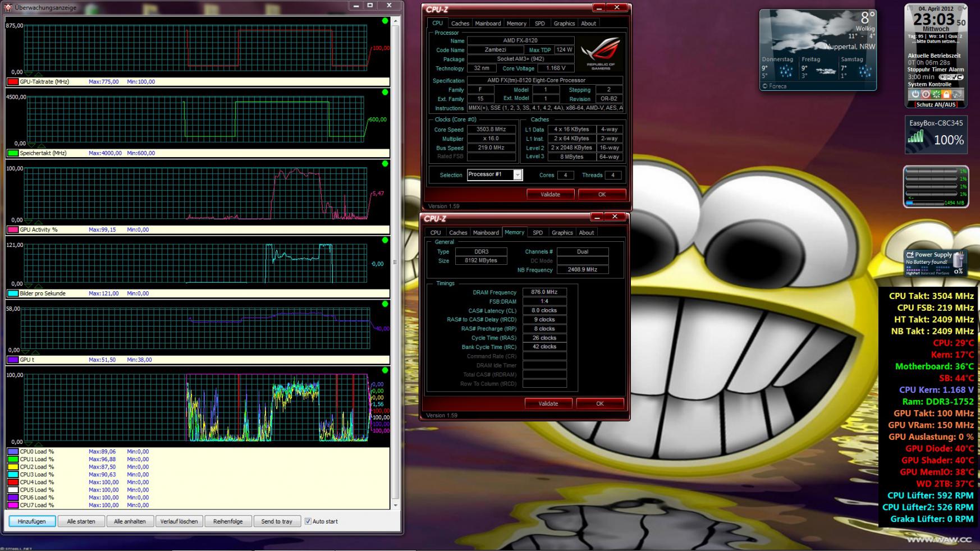Click the pink GPU Activity color swatch
The width and height of the screenshot is (980, 551).
click(x=12, y=229)
